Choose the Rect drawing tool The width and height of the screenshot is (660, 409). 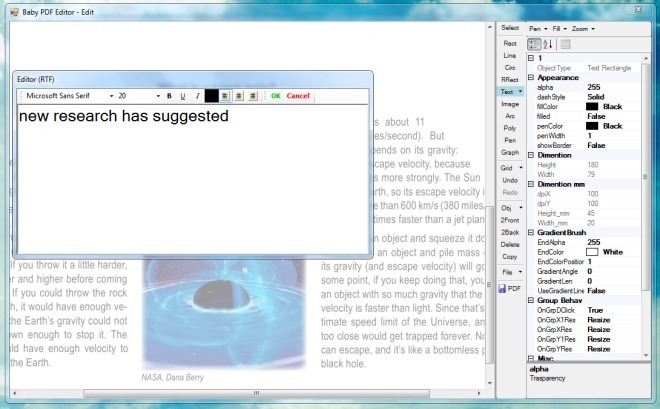click(510, 43)
